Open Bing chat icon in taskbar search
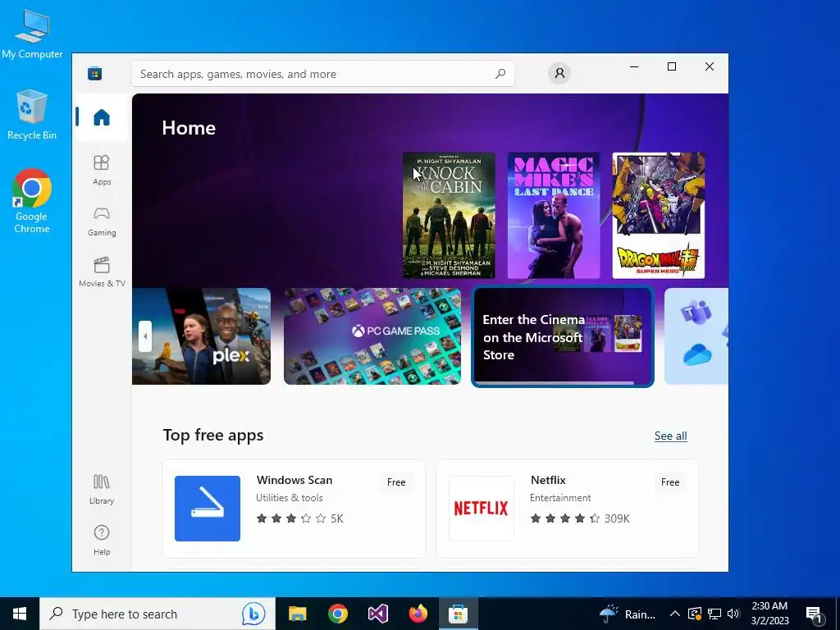 253,614
